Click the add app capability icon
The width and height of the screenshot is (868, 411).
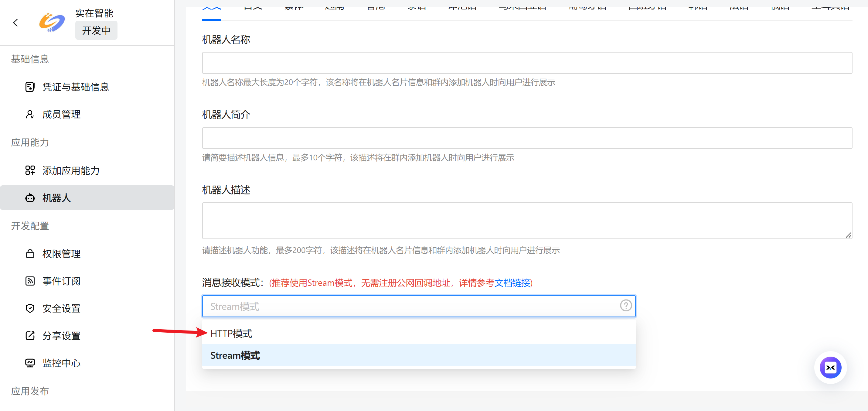click(30, 170)
